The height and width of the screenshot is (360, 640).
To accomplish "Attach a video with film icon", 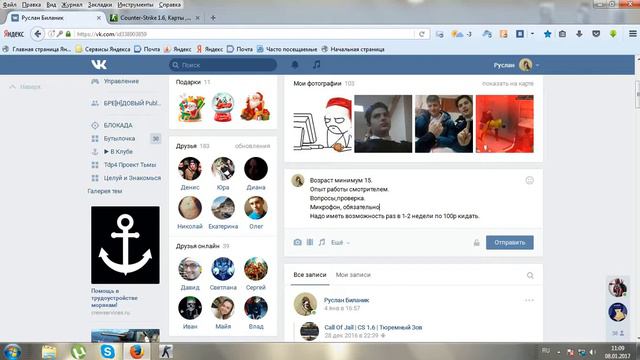I will [310, 242].
